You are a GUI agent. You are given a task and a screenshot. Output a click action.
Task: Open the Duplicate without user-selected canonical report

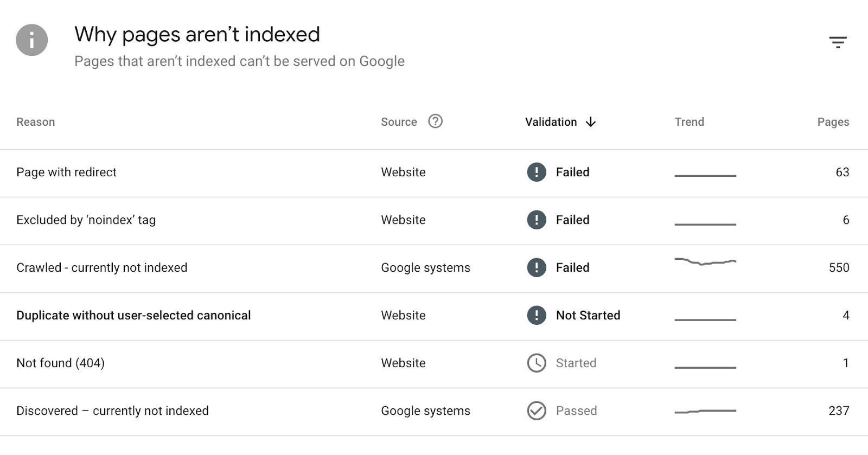coord(133,315)
